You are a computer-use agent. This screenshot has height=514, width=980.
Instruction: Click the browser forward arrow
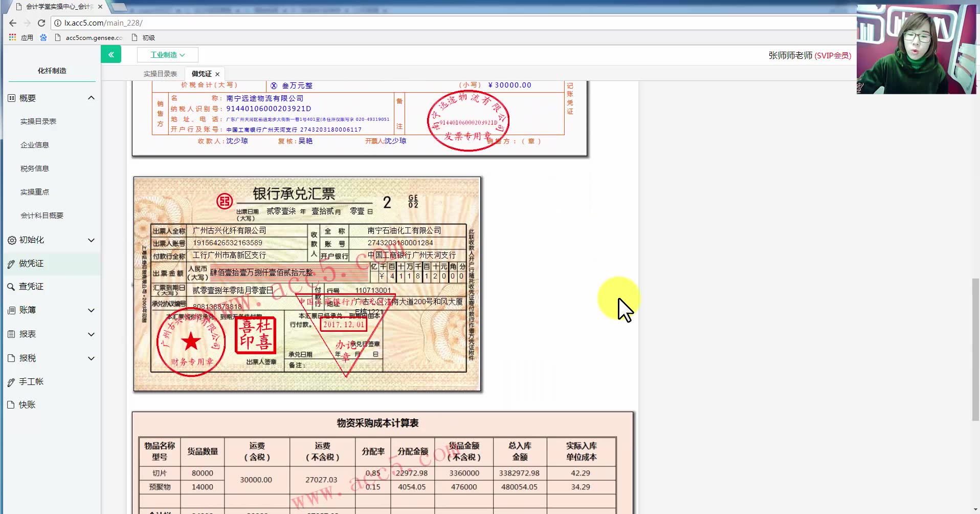27,23
